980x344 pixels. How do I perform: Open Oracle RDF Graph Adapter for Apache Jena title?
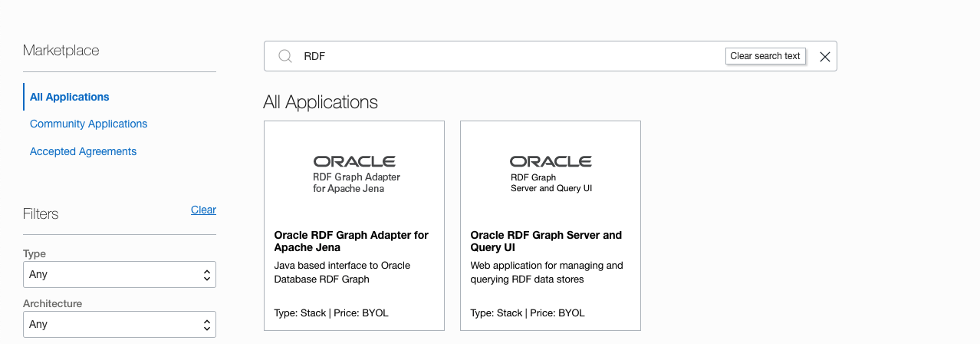pyautogui.click(x=351, y=241)
